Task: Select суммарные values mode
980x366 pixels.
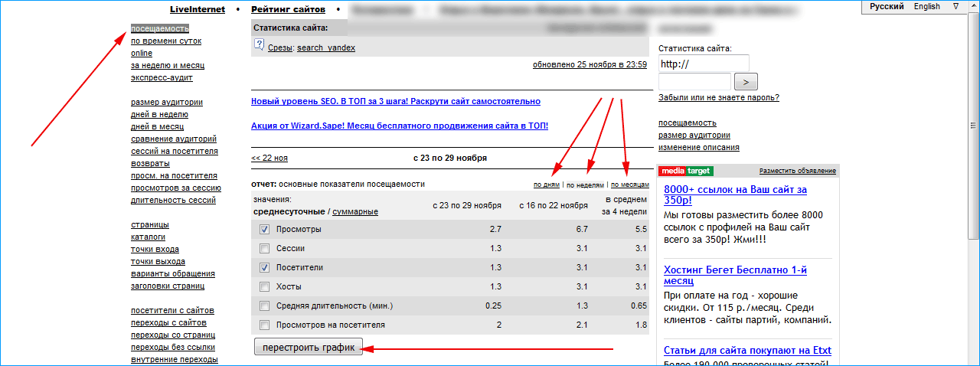Action: point(354,211)
